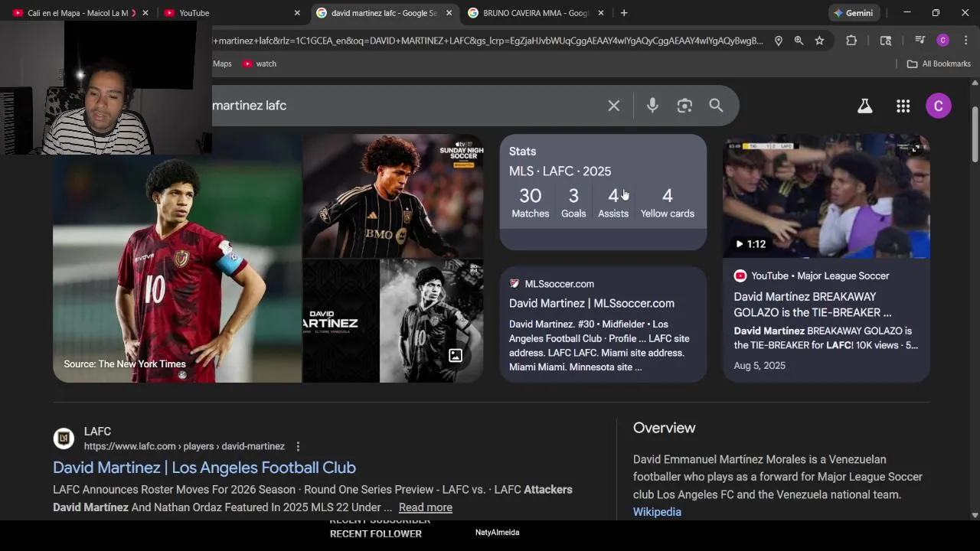Viewport: 980px width, 551px height.
Task: Click the 4 Assists stat
Action: click(x=613, y=203)
